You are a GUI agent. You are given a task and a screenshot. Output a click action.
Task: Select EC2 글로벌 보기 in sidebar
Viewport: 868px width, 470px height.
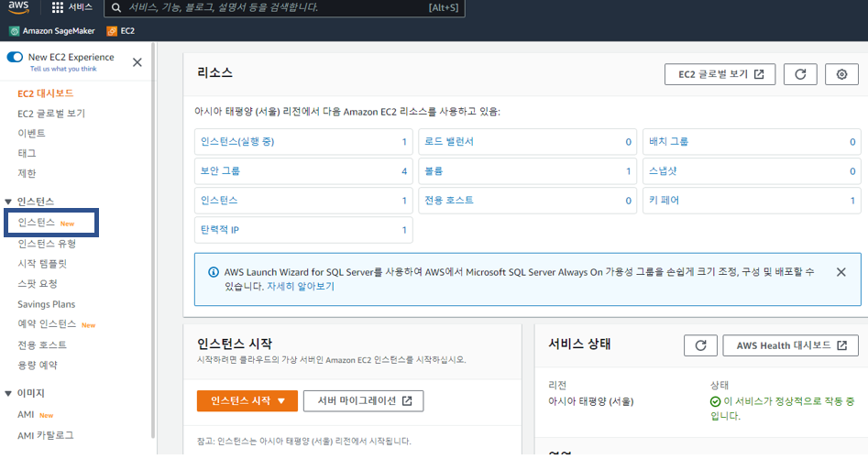click(51, 114)
